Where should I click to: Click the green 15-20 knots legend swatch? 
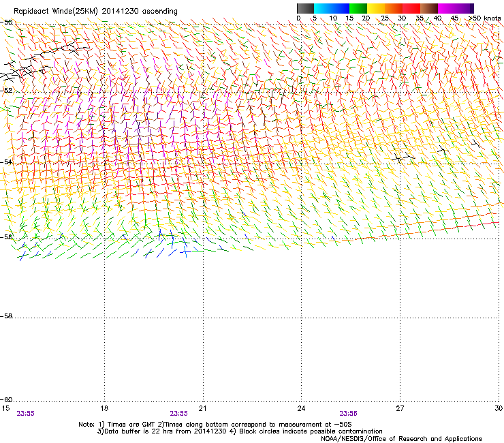(358, 8)
